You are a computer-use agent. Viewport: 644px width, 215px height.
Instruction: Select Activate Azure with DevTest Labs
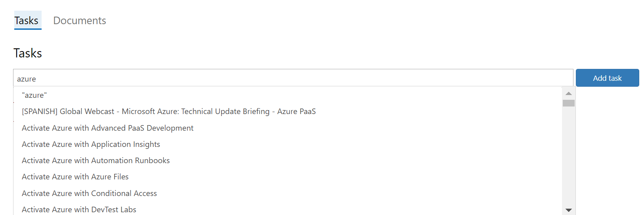tap(288, 209)
